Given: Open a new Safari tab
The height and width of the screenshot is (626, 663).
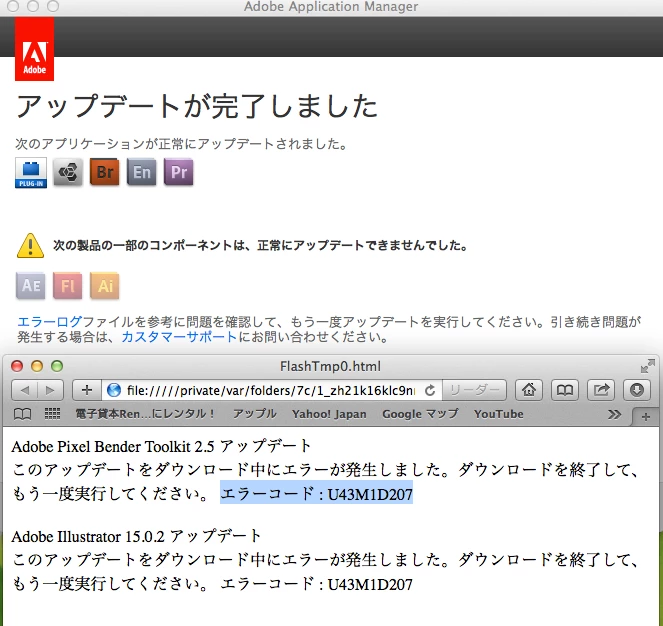Looking at the screenshot, I should (646, 417).
